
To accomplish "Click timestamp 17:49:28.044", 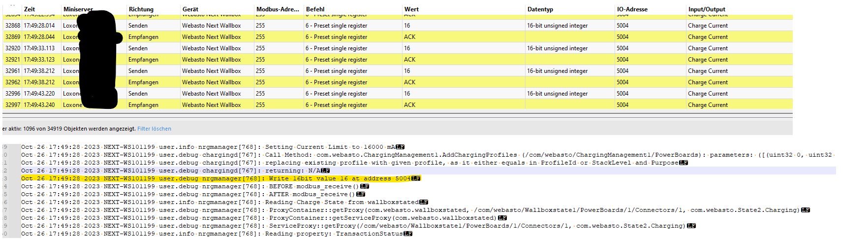I will 39,37.
